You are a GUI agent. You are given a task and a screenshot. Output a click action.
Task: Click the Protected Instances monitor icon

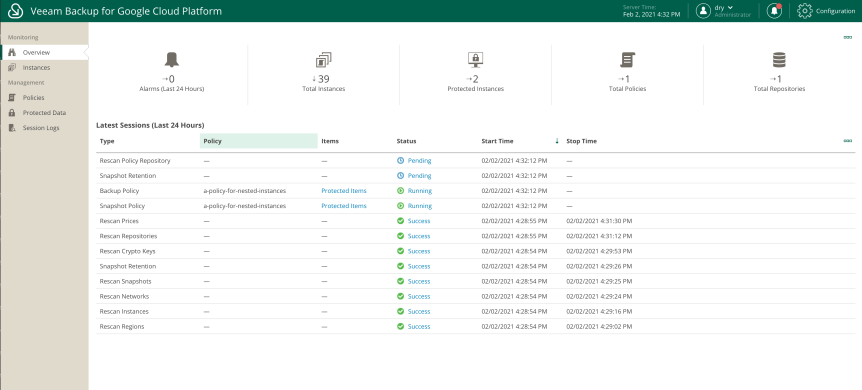[475, 59]
